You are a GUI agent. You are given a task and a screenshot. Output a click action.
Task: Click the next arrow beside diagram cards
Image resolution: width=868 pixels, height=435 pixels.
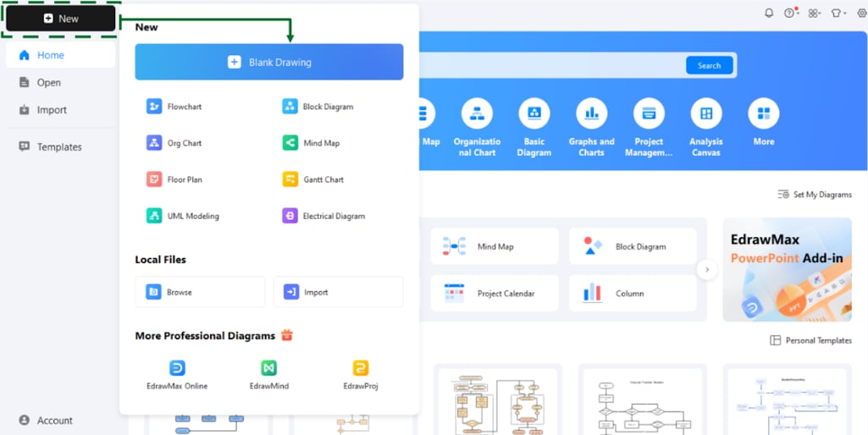pos(707,270)
